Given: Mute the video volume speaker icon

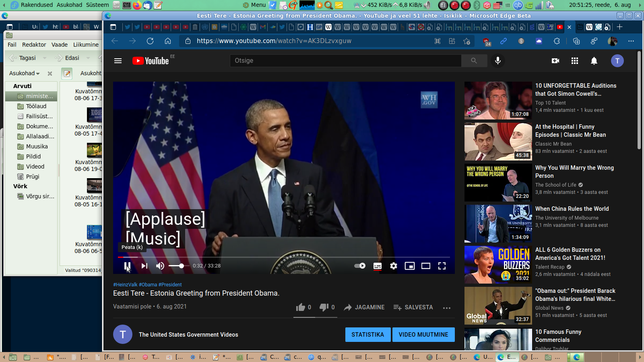Looking at the screenshot, I should pos(160,266).
